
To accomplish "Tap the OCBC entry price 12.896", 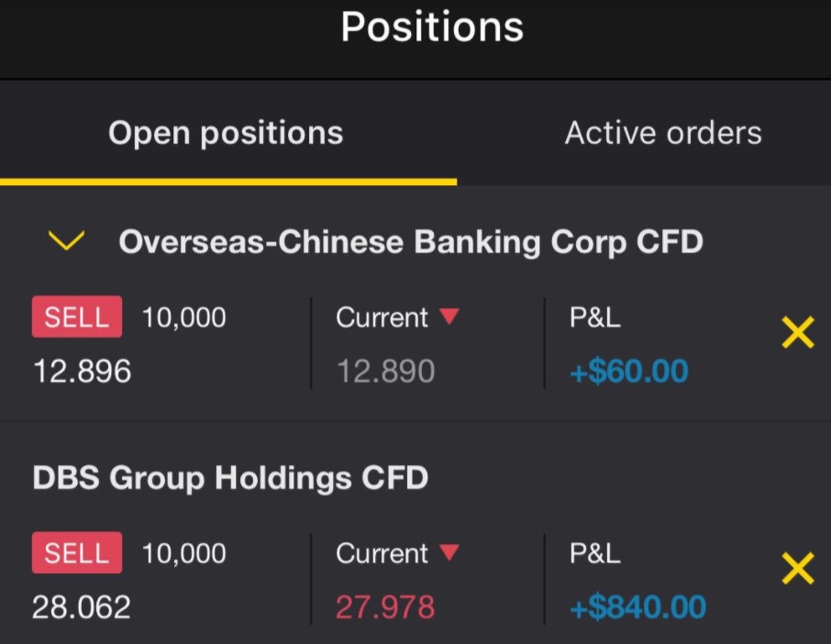I will [x=82, y=372].
